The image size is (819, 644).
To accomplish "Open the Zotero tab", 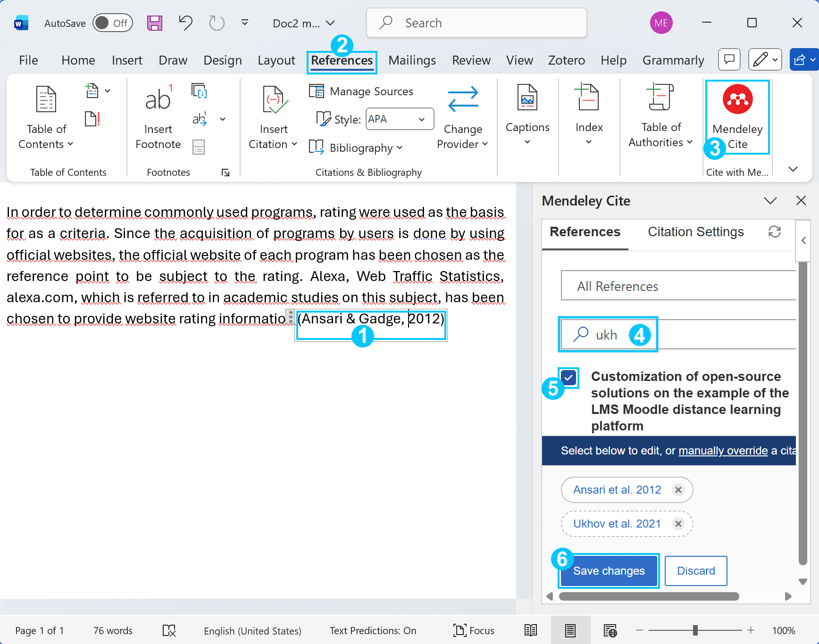I will (566, 60).
